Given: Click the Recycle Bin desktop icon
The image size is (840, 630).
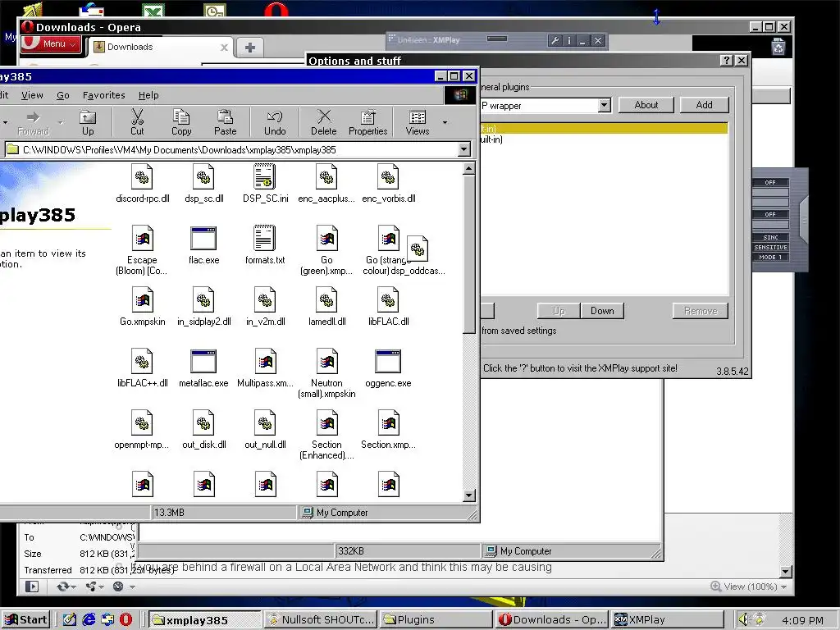Looking at the screenshot, I should pyautogui.click(x=778, y=47).
